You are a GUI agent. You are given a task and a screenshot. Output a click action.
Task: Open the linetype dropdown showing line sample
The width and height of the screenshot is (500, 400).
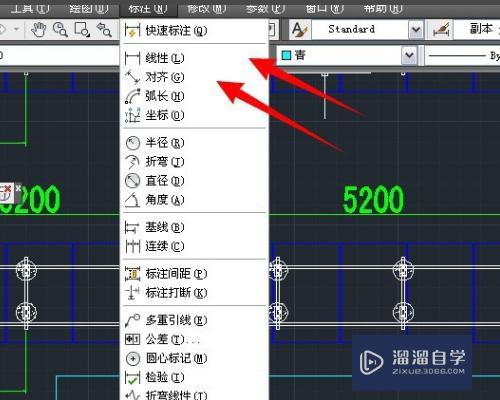[463, 56]
